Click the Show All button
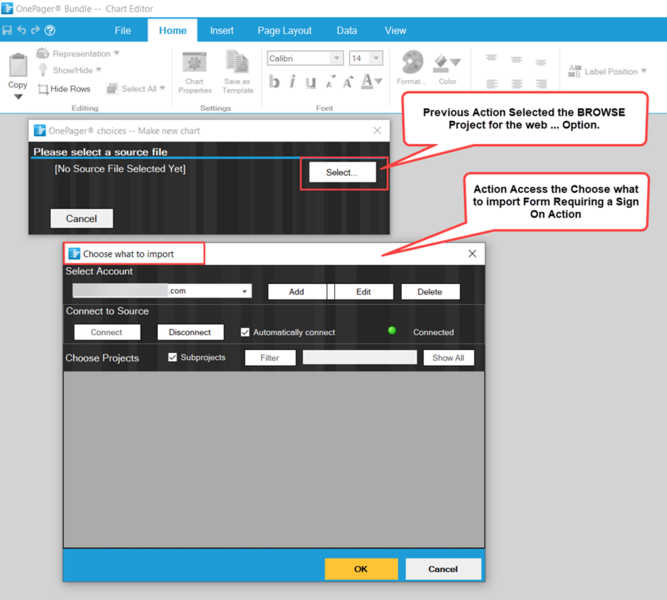This screenshot has width=667, height=600. pyautogui.click(x=448, y=357)
